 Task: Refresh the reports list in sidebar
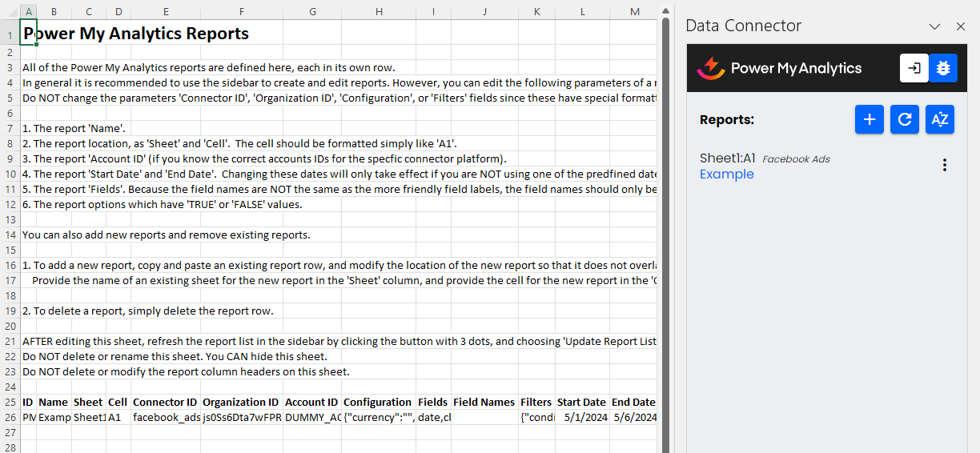click(x=905, y=119)
